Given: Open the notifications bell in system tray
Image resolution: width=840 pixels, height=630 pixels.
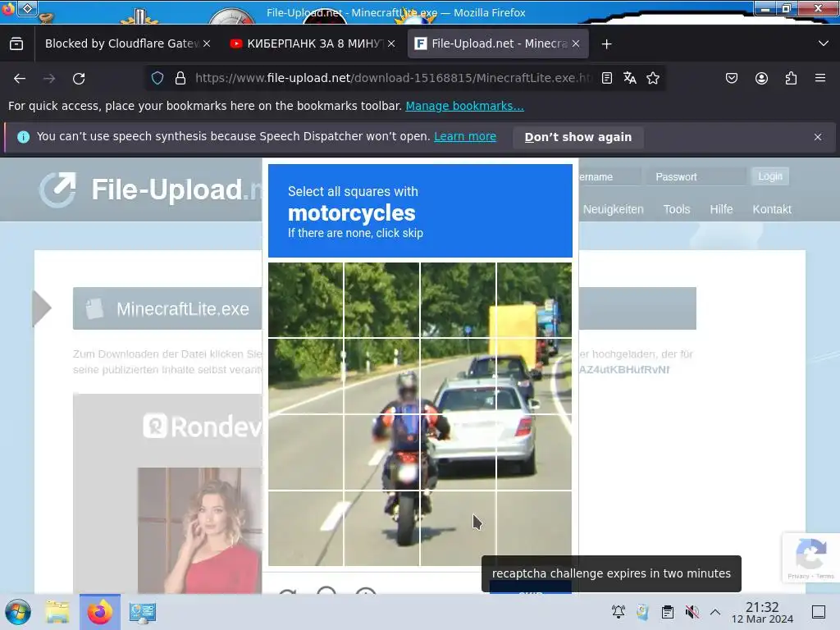Looking at the screenshot, I should coord(619,612).
